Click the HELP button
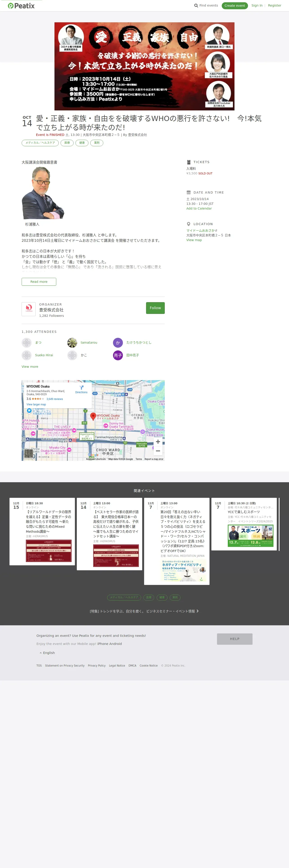The height and width of the screenshot is (868, 289). click(235, 639)
